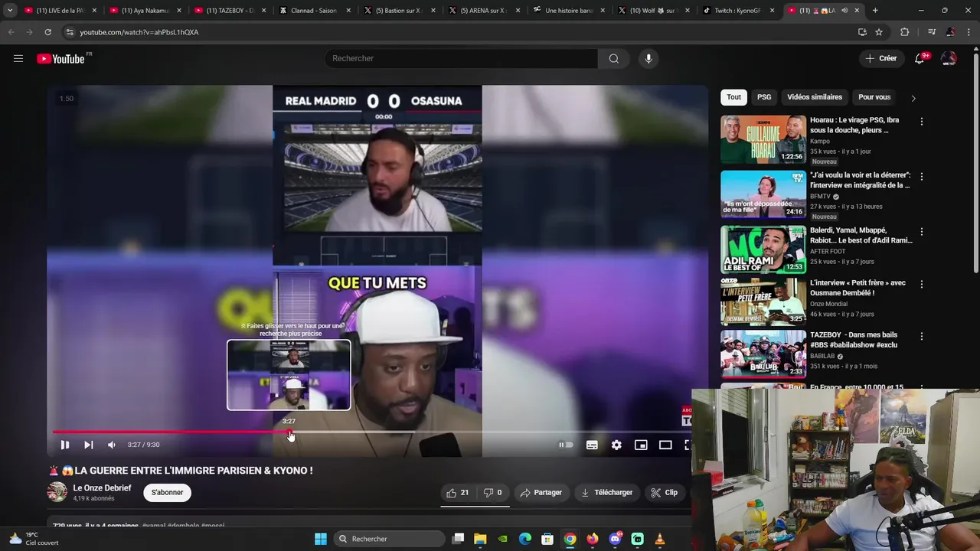Skip to the next video

89,445
